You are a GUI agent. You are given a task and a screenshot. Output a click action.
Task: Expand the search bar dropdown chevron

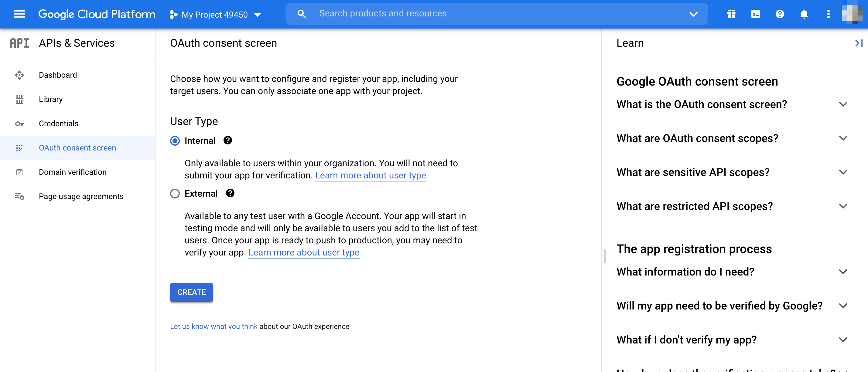coord(693,14)
